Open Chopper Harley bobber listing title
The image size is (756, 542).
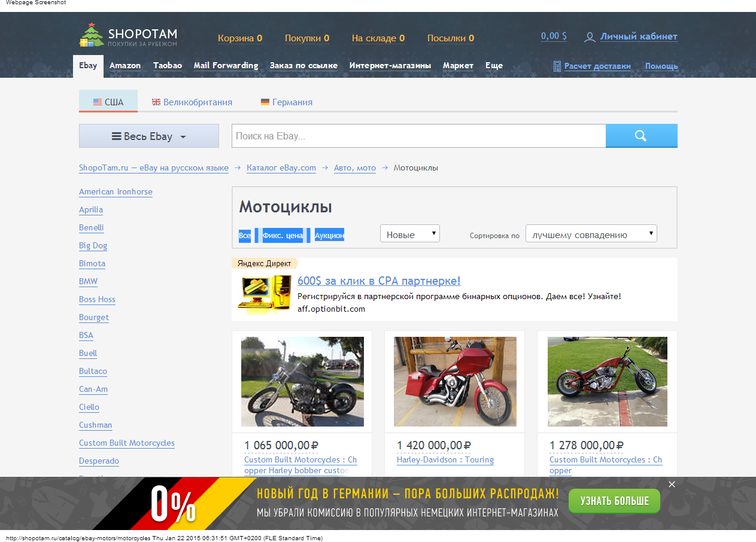(x=300, y=465)
